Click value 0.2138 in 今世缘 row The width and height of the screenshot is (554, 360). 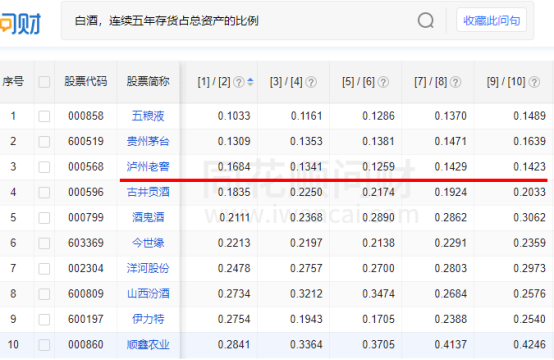click(x=378, y=243)
